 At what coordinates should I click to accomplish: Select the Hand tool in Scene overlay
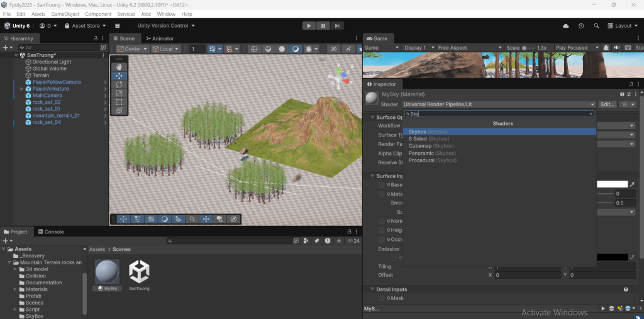point(119,67)
